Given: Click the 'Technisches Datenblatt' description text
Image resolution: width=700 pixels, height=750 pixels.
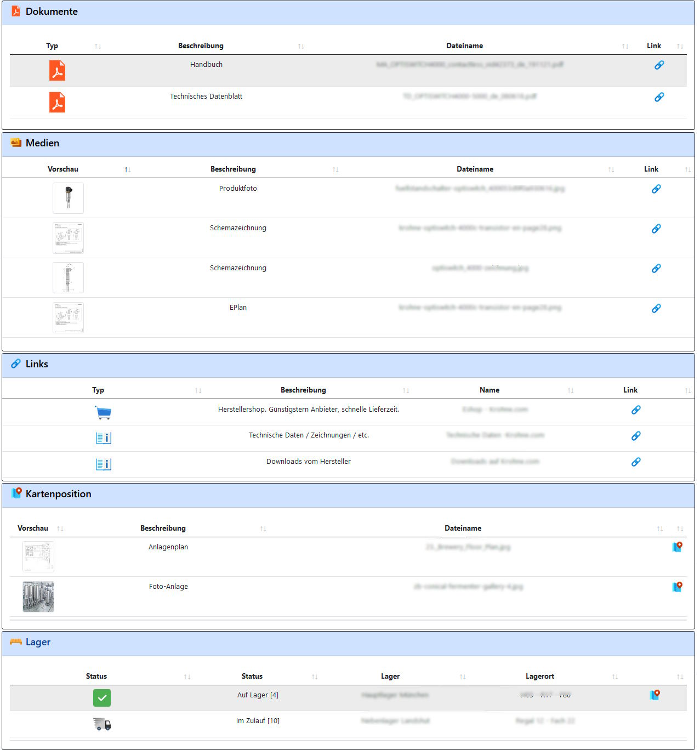Looking at the screenshot, I should (x=206, y=96).
